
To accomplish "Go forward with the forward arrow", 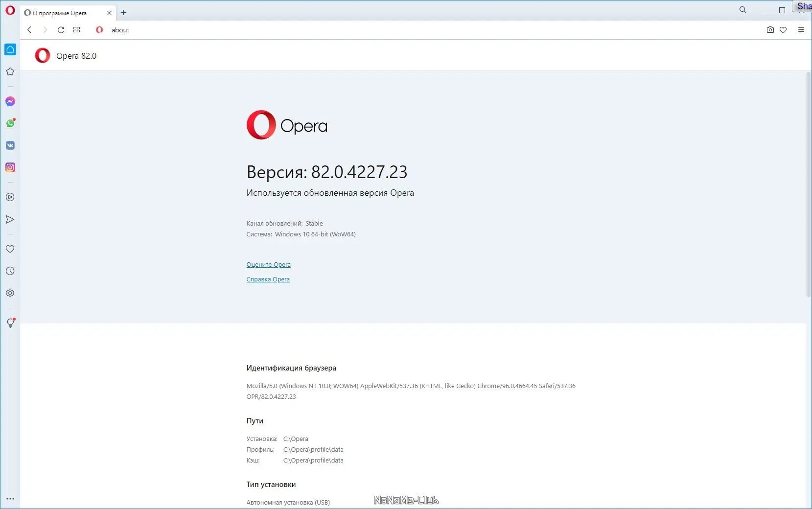I will click(x=45, y=30).
